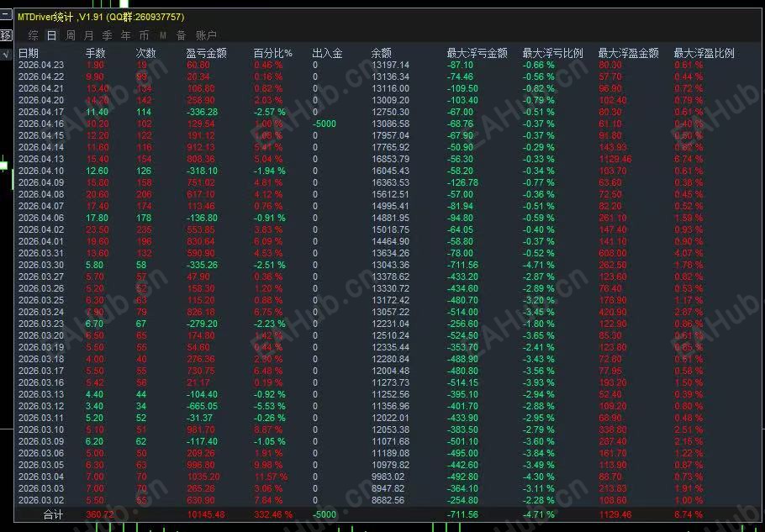Click loss -665.05 in row 2026.03.12

click(x=202, y=406)
